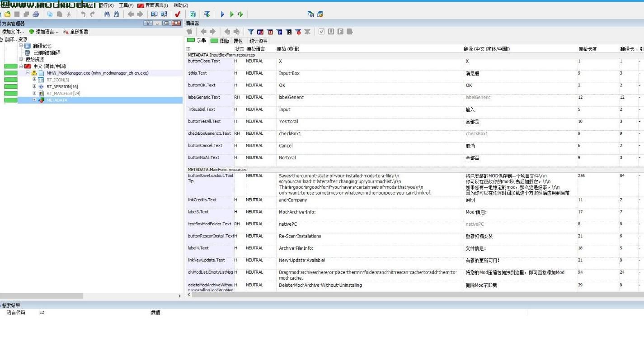Expand the METADATA tree node
Viewport: 644px width, 352px height.
click(x=34, y=100)
